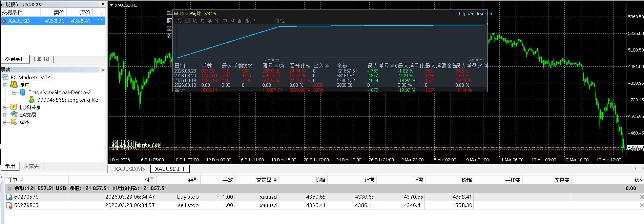644x224 pixels.
Task: Click the 技术指标 indicators icon
Action: [14, 107]
